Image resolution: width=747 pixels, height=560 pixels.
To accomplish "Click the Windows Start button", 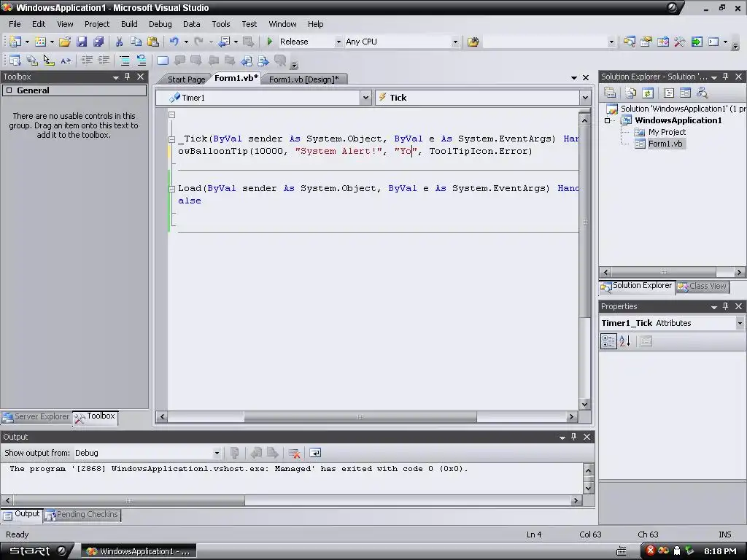I will click(x=37, y=551).
